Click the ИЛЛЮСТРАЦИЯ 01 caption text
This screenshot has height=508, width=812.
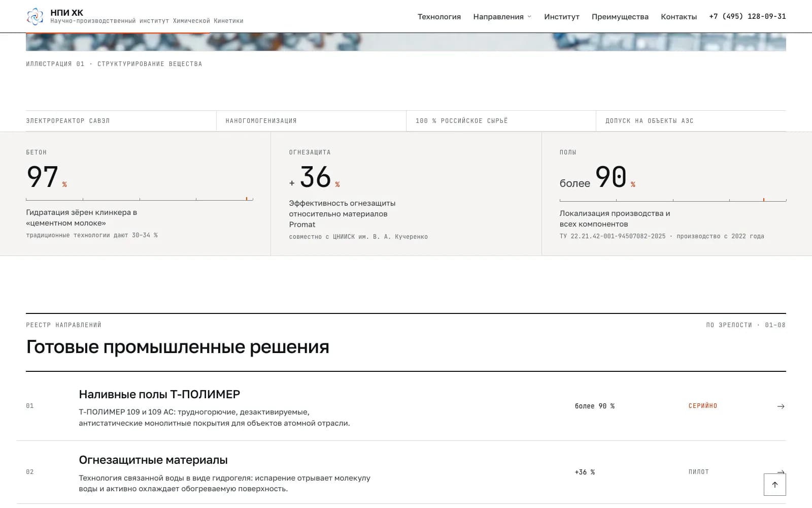click(x=114, y=64)
